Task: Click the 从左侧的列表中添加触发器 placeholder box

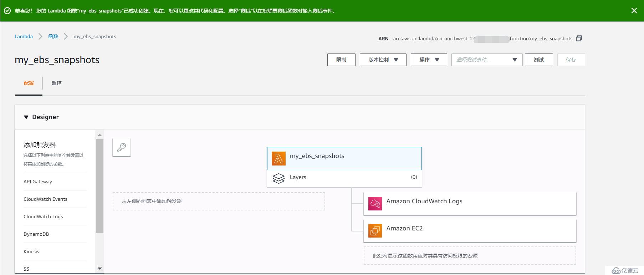Action: [219, 201]
